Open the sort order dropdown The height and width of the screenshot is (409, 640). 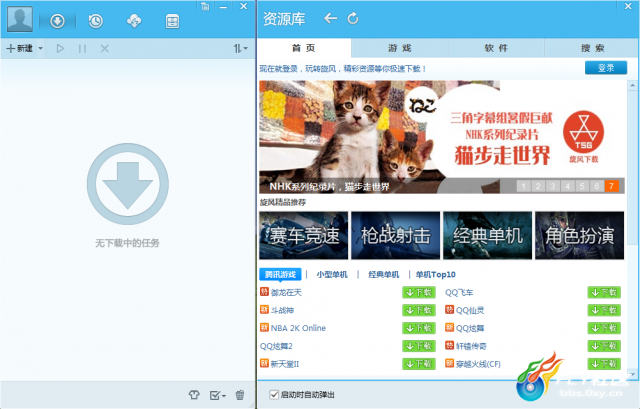241,49
